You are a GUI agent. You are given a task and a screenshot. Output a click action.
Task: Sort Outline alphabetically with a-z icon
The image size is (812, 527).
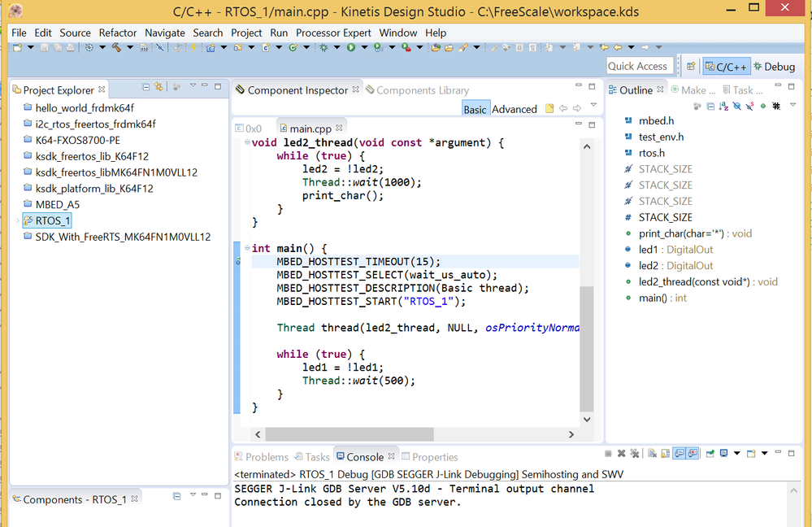click(x=723, y=107)
